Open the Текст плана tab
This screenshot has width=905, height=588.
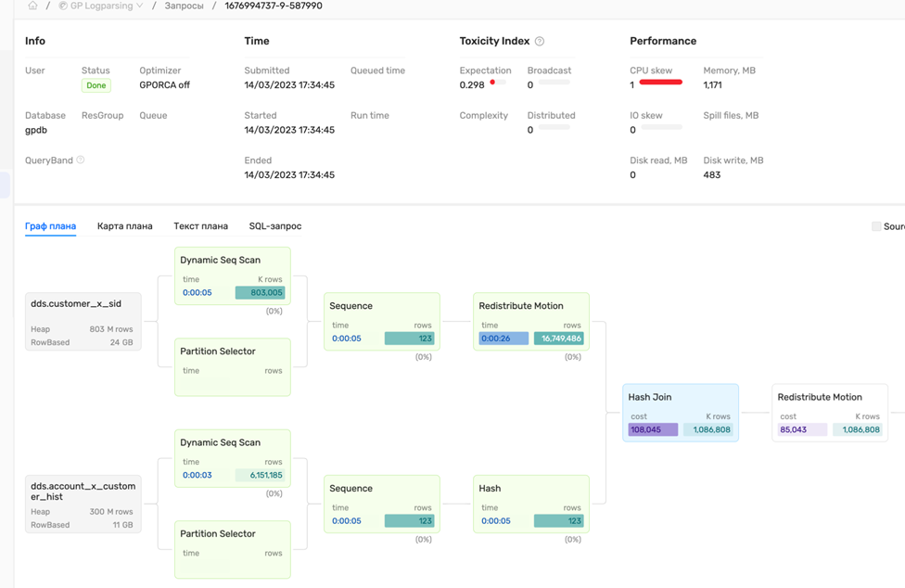coord(200,226)
